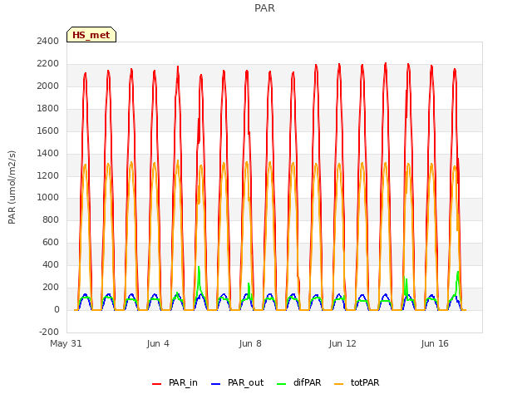Image resolution: width=532 pixels, height=399 pixels.
Task: Click the 2400 y-axis tick label
Action: coord(48,41)
